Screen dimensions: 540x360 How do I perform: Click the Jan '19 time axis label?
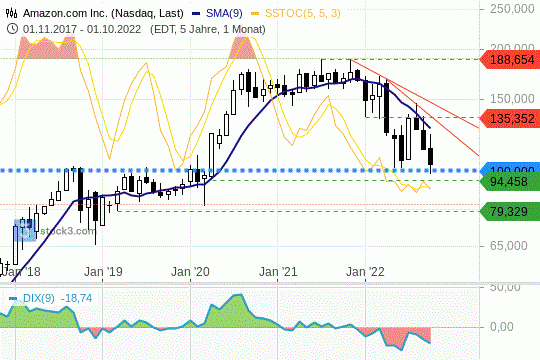103,272
